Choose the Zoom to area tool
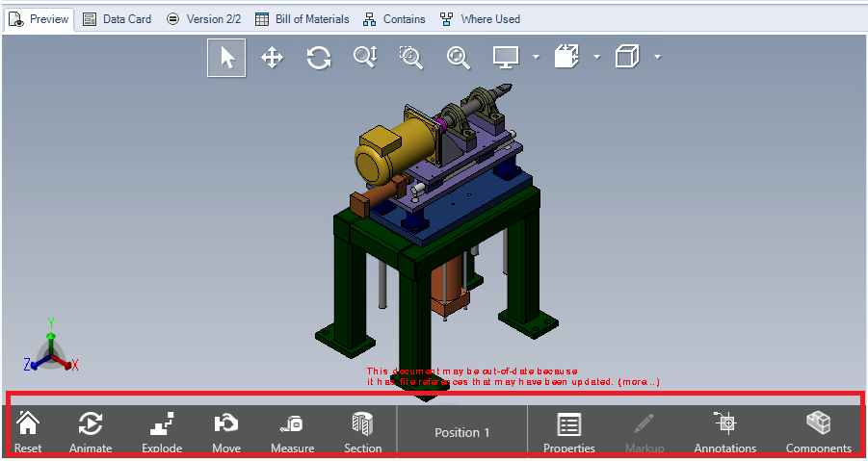 [x=411, y=58]
